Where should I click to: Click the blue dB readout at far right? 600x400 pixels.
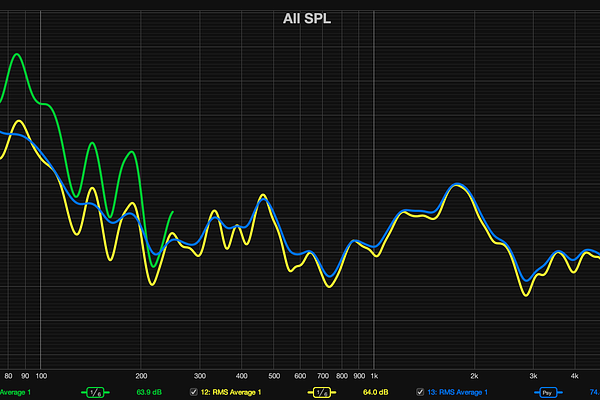coord(594,392)
